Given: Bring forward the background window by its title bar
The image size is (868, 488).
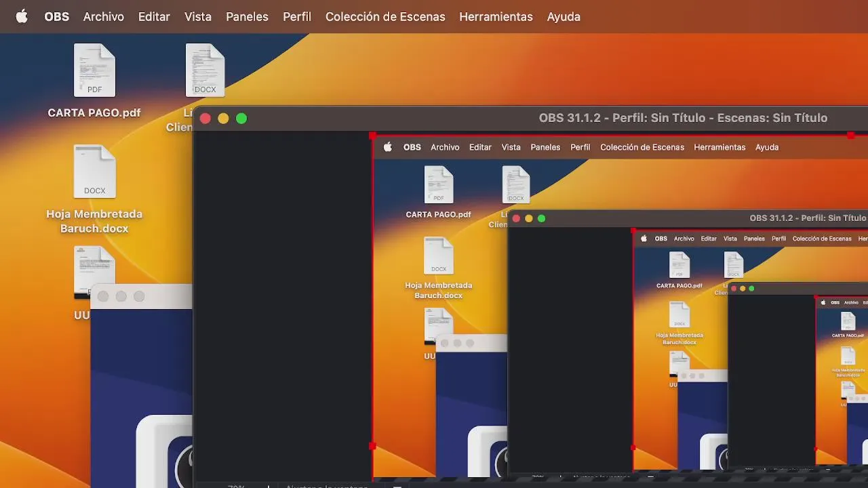Looking at the screenshot, I should (141, 296).
